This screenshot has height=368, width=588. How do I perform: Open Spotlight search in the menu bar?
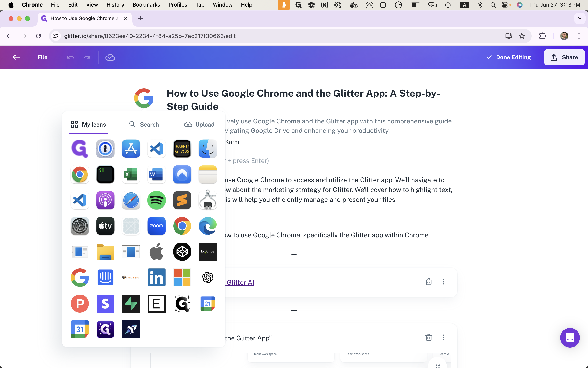[493, 5]
